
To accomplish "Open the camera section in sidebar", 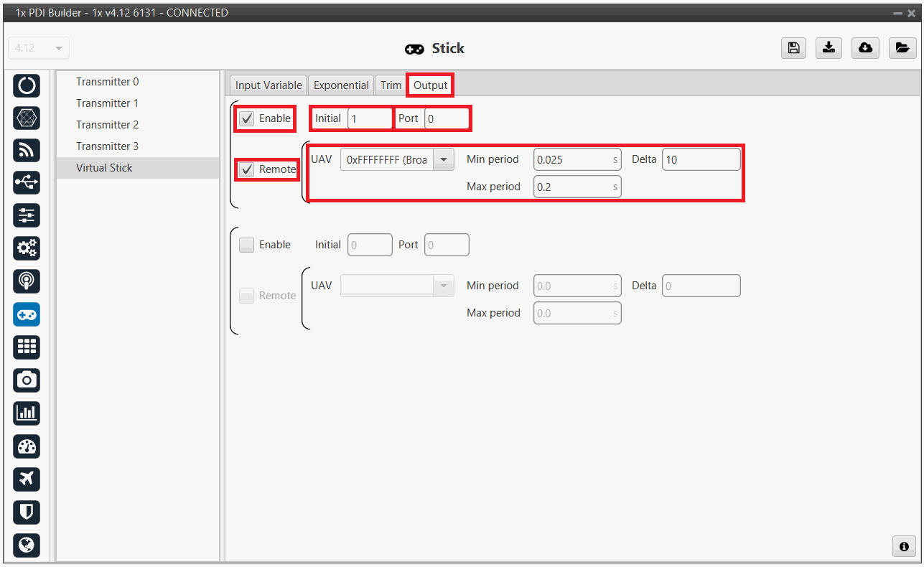I will tap(27, 380).
